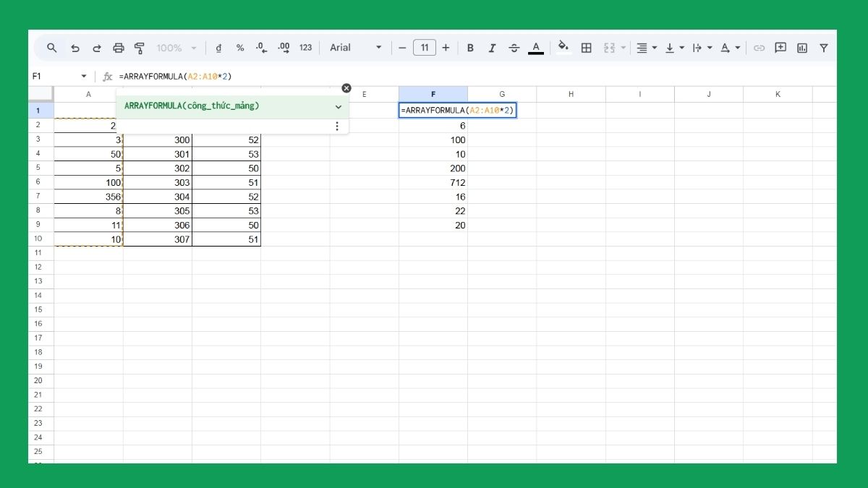Click the redo button
Screen dimensions: 868x488
(x=97, y=48)
